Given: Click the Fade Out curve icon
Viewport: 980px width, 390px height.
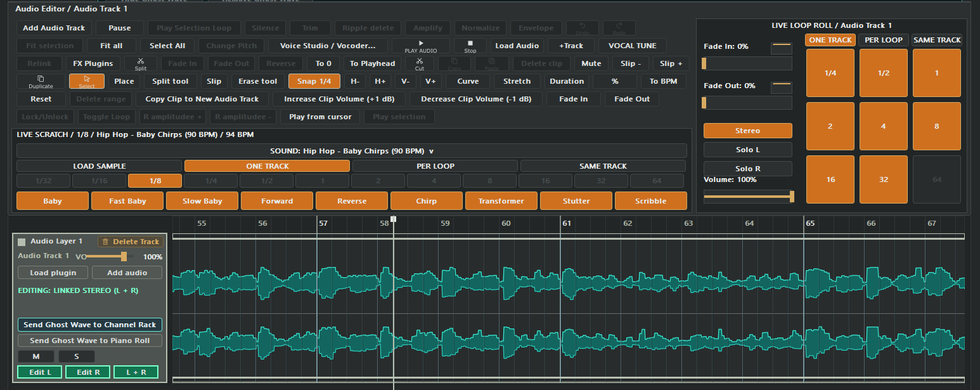Looking at the screenshot, I should (x=781, y=88).
